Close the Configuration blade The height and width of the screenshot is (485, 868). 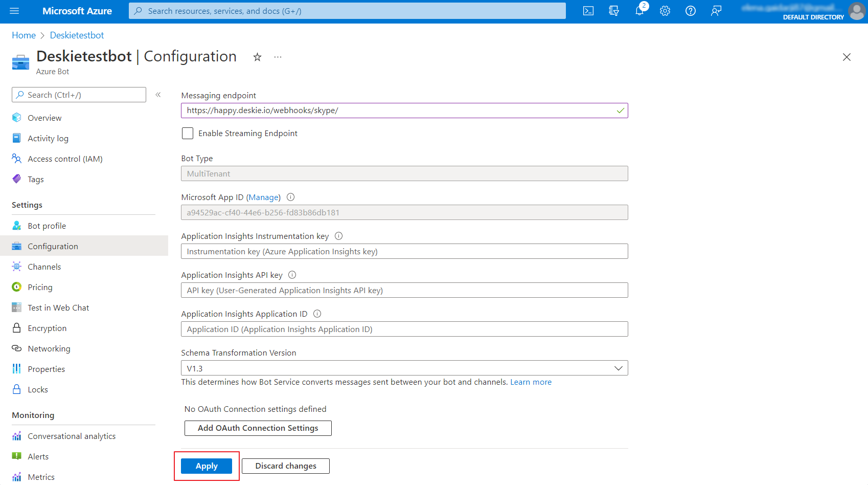847,57
